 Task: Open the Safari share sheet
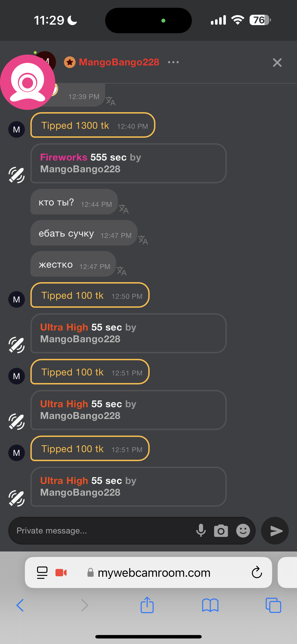coord(147,605)
